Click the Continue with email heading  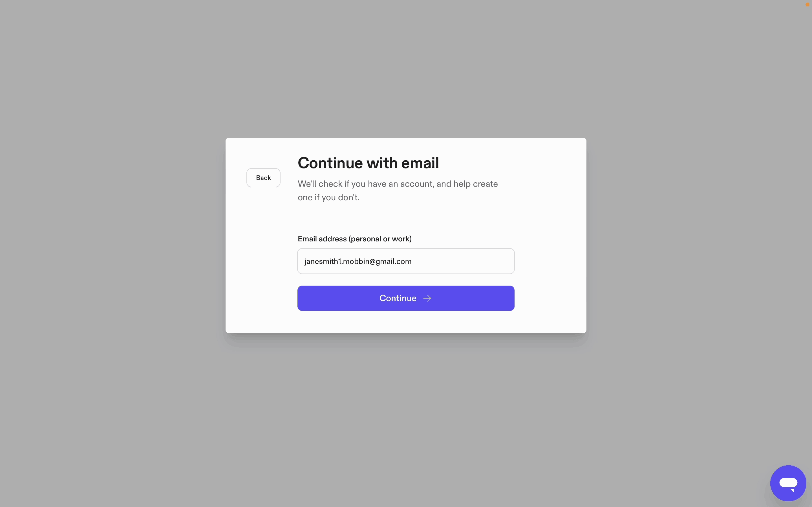point(368,163)
